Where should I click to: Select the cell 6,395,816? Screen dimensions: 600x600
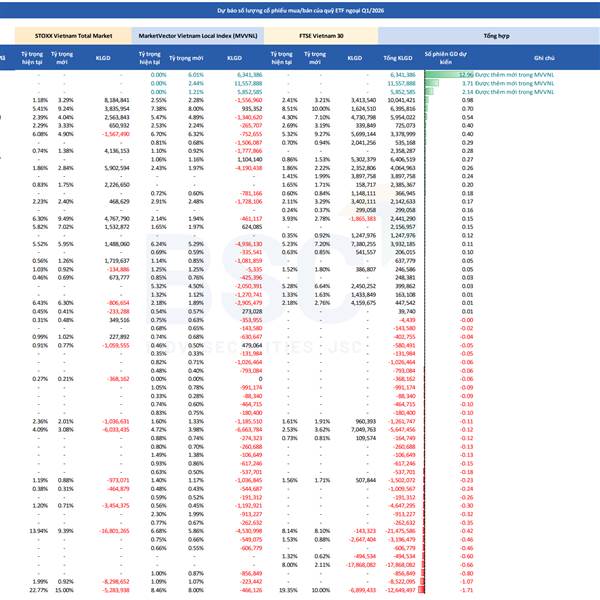pyautogui.click(x=403, y=109)
